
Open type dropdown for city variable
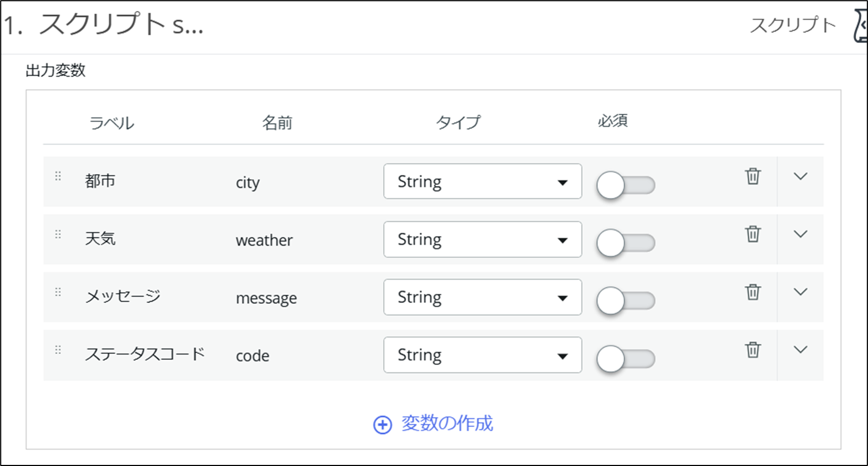coord(483,181)
